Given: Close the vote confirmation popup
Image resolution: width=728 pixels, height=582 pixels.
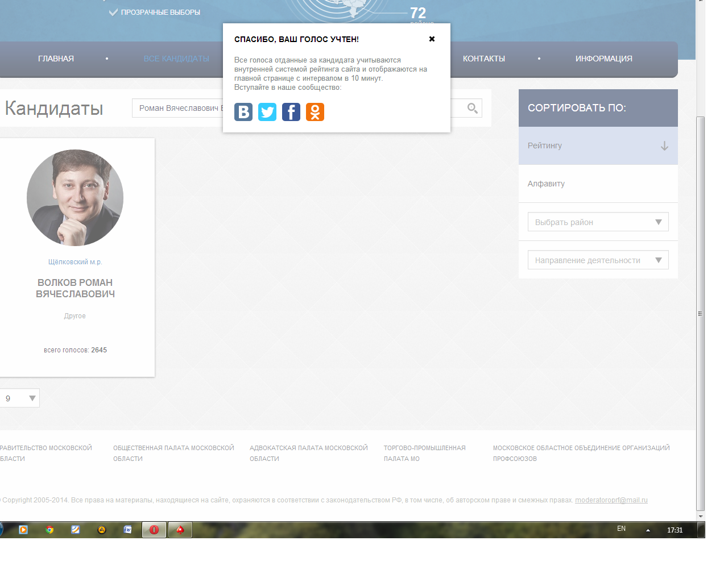Looking at the screenshot, I should click(432, 39).
